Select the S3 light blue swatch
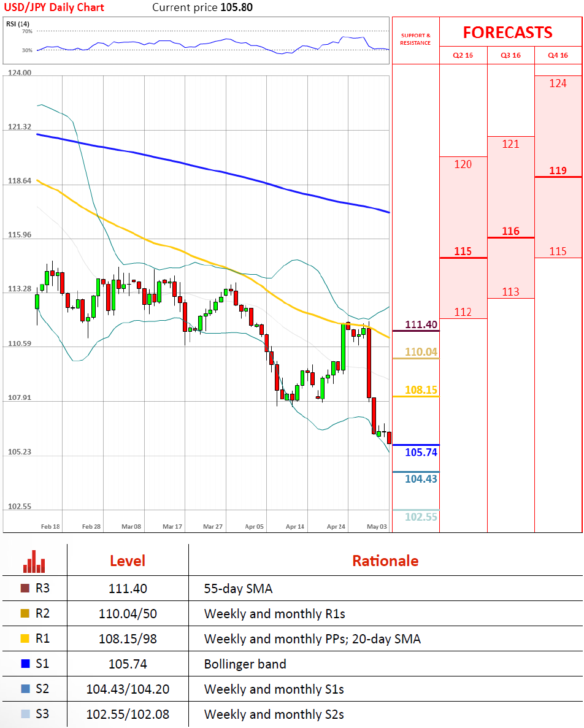 [x=26, y=714]
